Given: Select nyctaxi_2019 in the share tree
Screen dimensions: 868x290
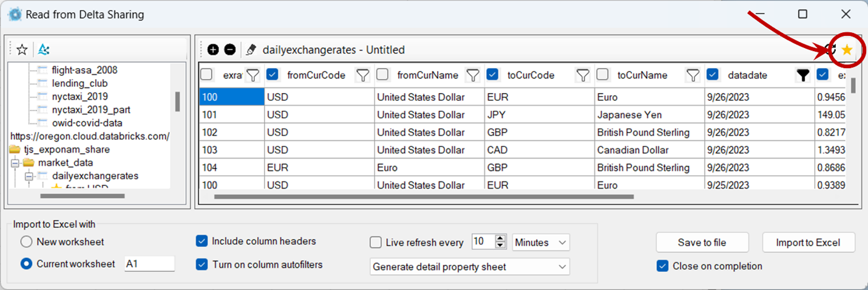Looking at the screenshot, I should click(x=80, y=97).
